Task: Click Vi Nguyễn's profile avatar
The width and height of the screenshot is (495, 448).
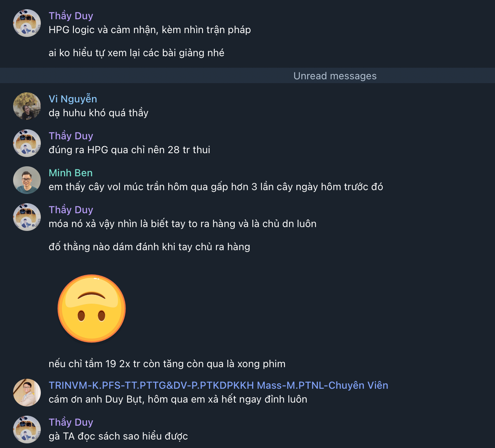Action: (x=27, y=106)
